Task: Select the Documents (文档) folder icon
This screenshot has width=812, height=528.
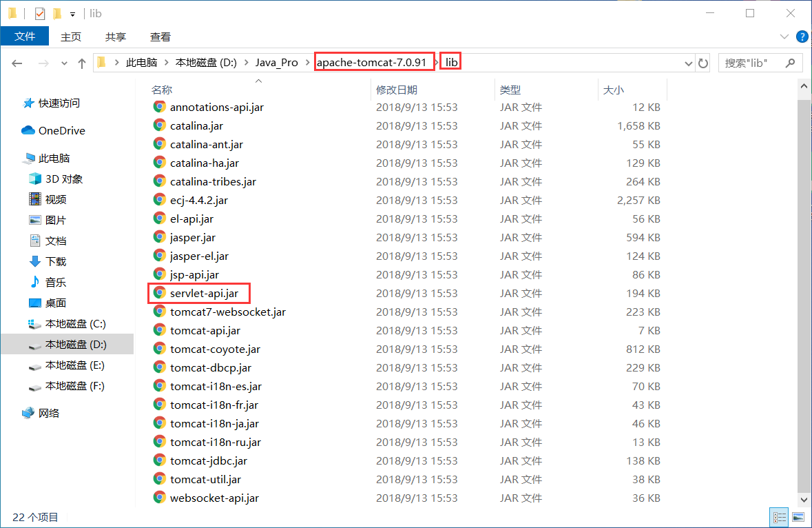Action: [x=34, y=241]
